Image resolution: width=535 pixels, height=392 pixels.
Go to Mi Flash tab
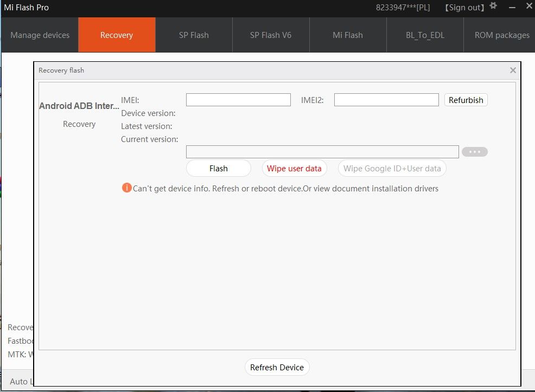point(348,35)
